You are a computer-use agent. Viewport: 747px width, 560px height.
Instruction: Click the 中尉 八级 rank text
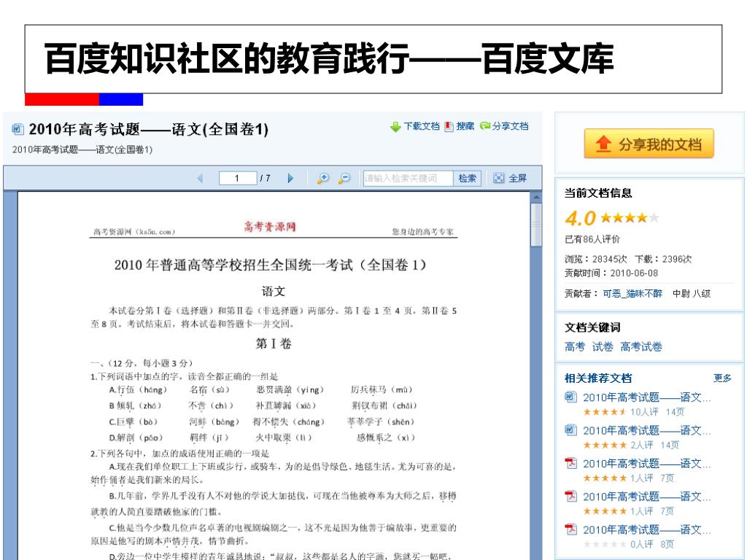pyautogui.click(x=692, y=294)
